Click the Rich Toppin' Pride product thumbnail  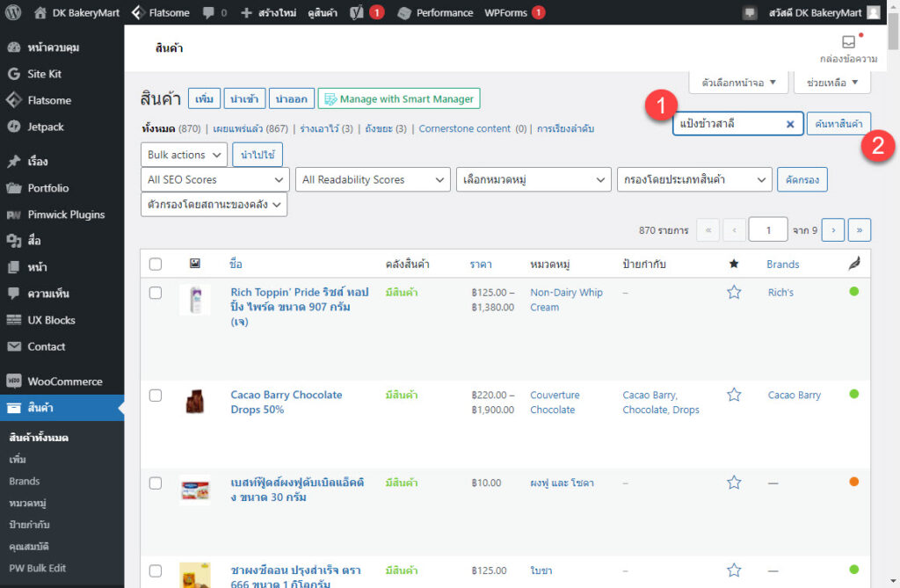click(194, 300)
